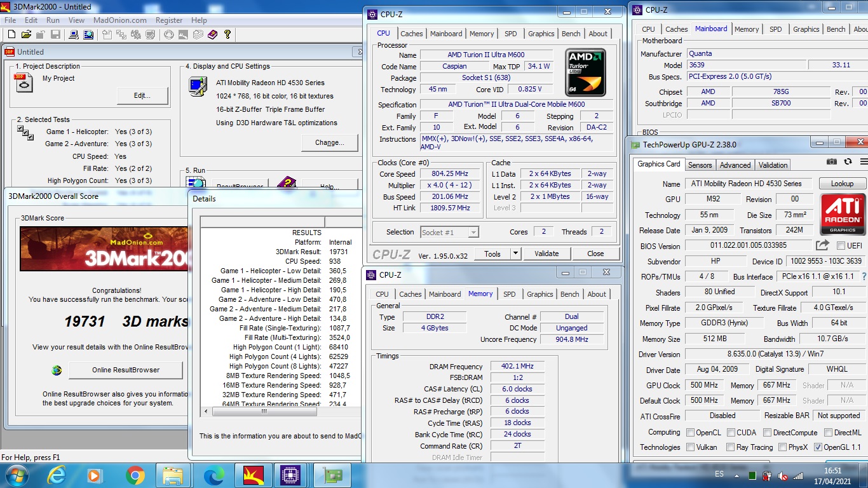Screen dimensions: 868x488
Task: Open the Selection Socket #1 combo box
Action: click(449, 232)
